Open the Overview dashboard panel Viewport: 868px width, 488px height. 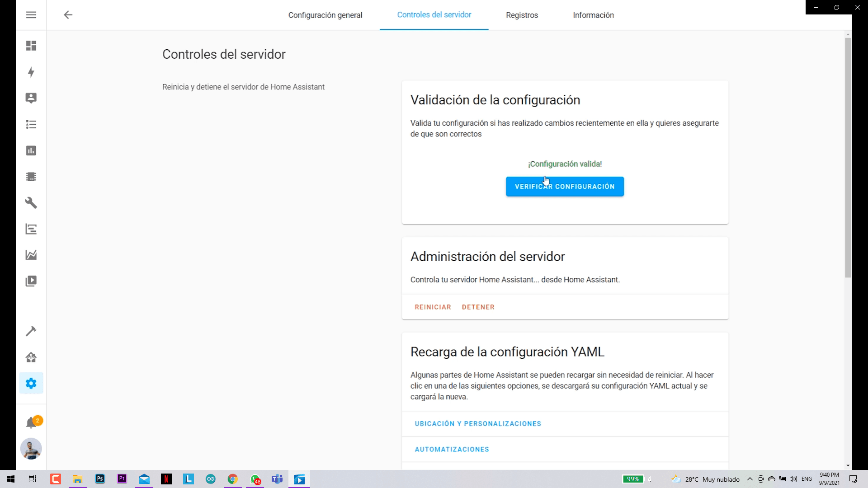[x=31, y=46]
